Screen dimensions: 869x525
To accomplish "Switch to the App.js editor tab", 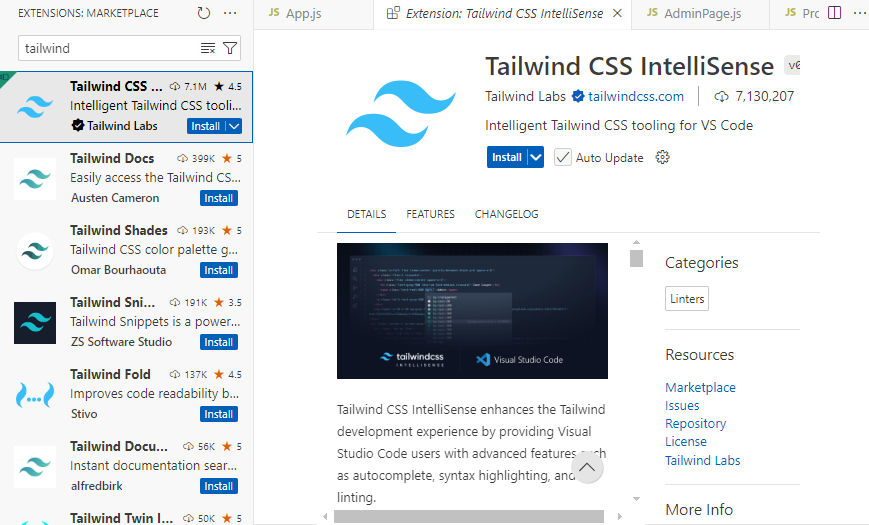I will pyautogui.click(x=314, y=14).
